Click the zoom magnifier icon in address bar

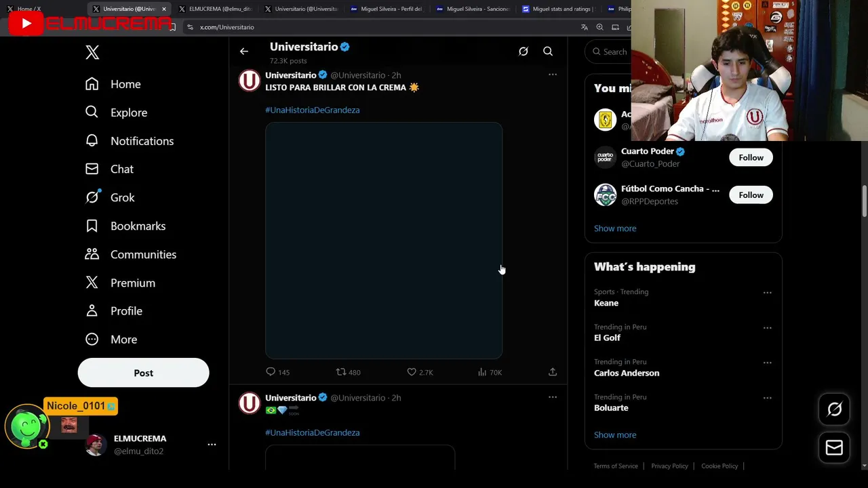[x=599, y=27]
